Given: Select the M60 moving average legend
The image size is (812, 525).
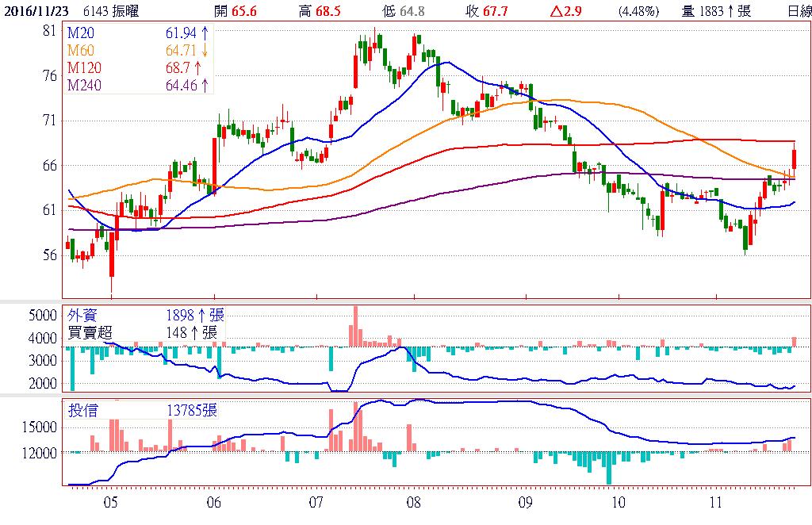Looking at the screenshot, I should click(81, 50).
